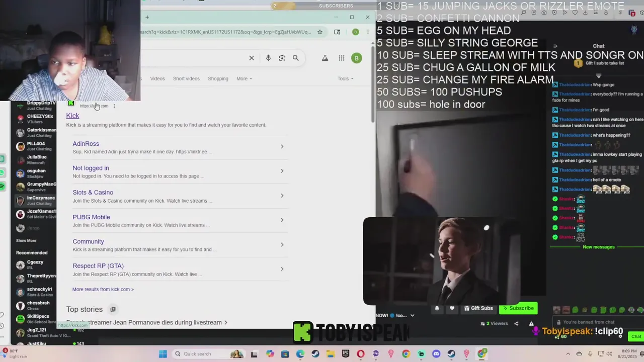
Task: Open Chrome profile B in toolbar
Action: tap(356, 32)
